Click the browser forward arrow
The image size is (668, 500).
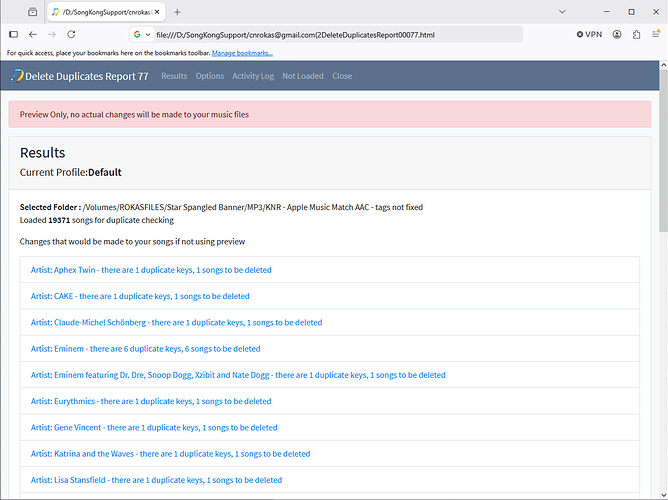52,34
